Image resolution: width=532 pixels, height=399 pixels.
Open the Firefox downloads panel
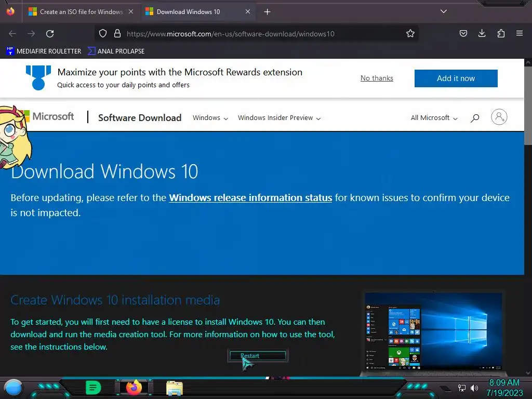point(482,33)
